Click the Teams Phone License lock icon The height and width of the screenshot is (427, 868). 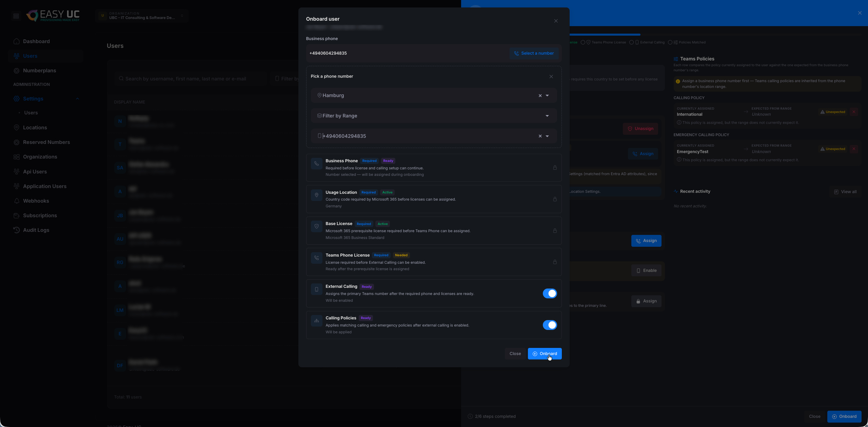[x=555, y=262]
